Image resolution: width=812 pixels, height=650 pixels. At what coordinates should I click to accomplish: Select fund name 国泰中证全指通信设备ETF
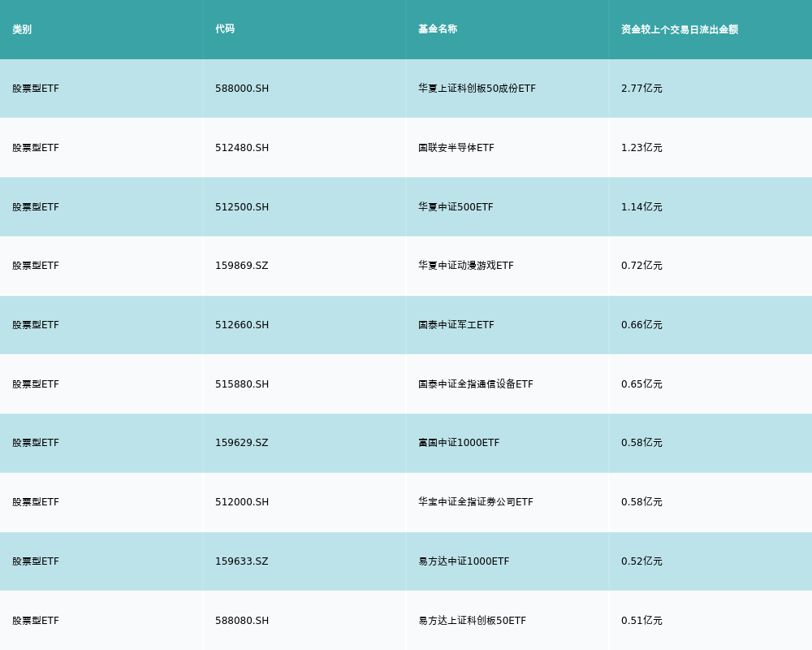coord(475,384)
